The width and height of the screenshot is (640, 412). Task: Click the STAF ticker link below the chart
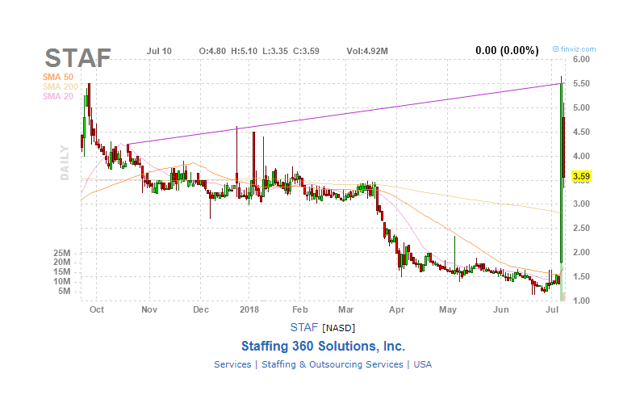click(x=304, y=327)
